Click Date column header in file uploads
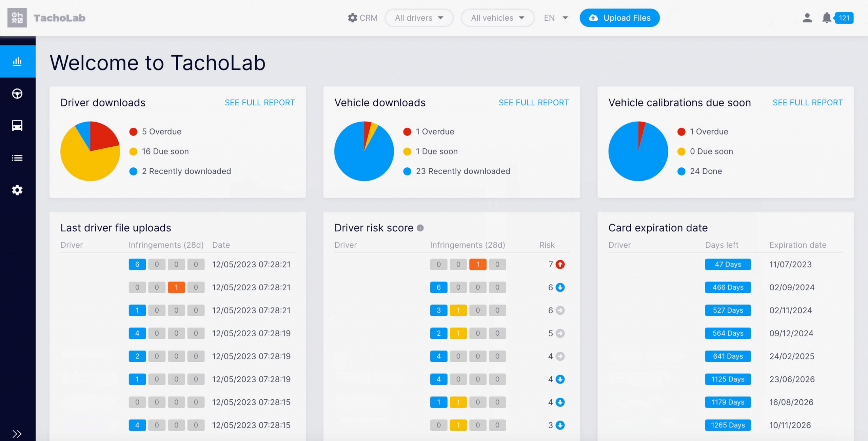The height and width of the screenshot is (441, 868). coord(221,245)
